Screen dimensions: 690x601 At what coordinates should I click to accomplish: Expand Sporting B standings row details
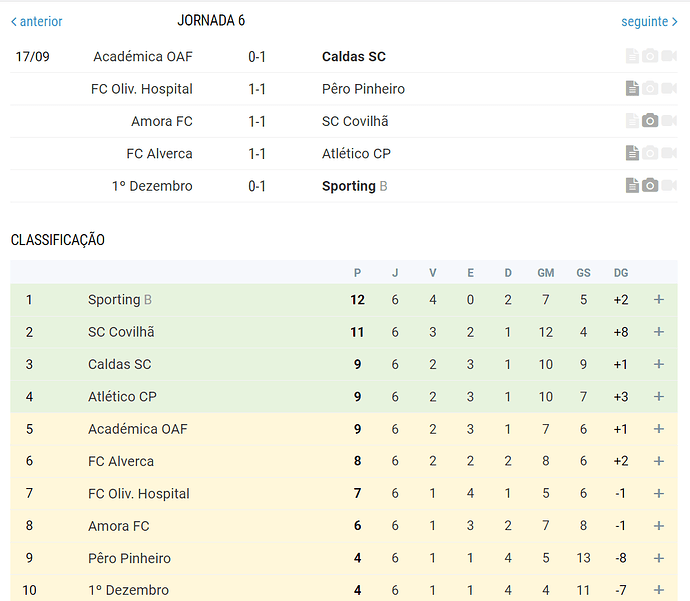pyautogui.click(x=659, y=300)
